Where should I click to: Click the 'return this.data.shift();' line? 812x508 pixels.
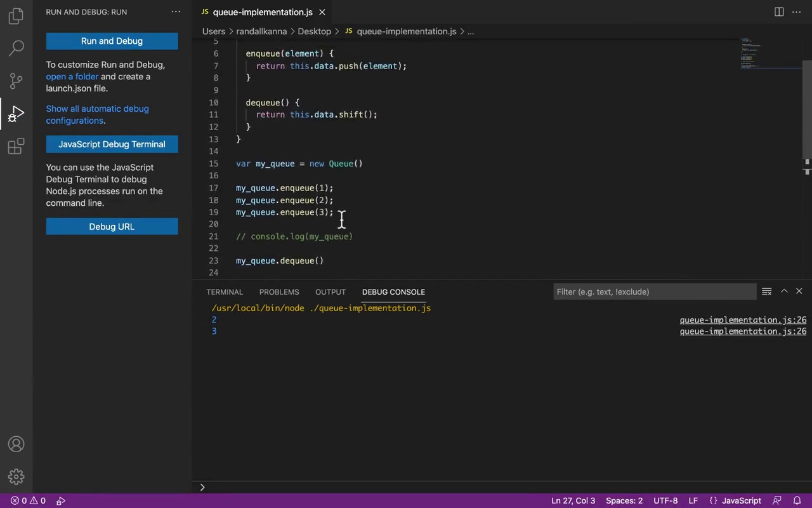[x=317, y=115]
